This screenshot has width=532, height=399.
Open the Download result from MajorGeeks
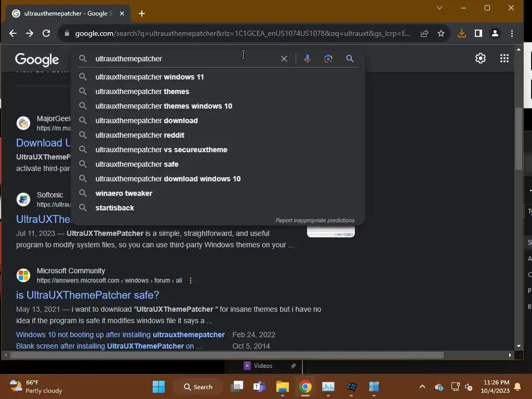pos(43,143)
